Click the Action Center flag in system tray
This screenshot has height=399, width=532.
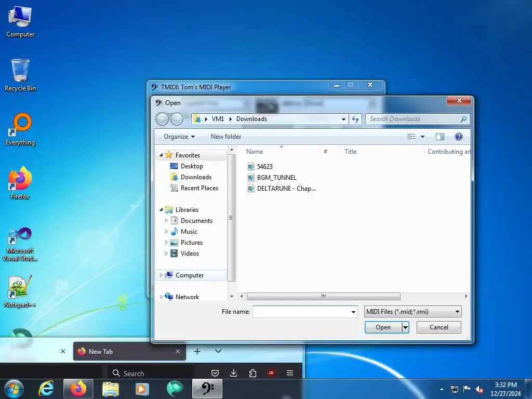[x=467, y=389]
